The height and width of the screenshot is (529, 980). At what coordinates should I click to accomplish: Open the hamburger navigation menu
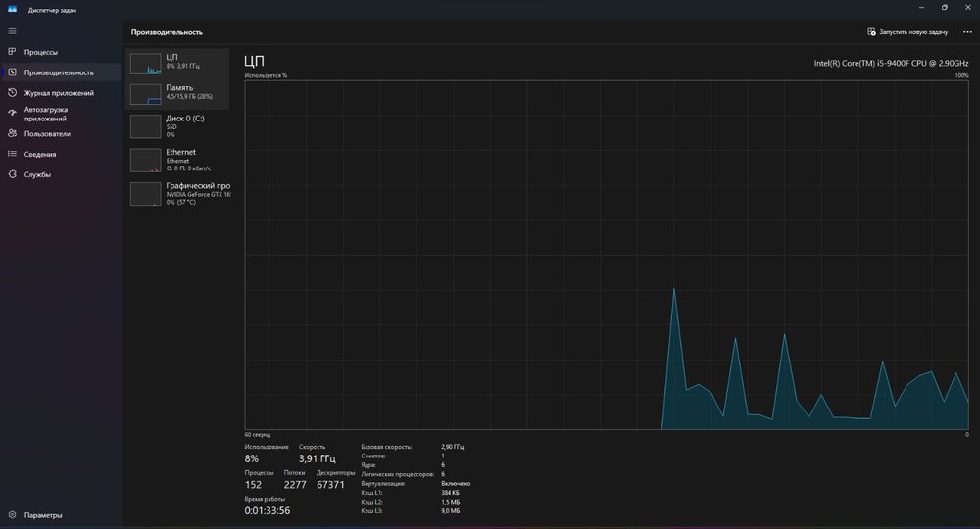coord(12,31)
